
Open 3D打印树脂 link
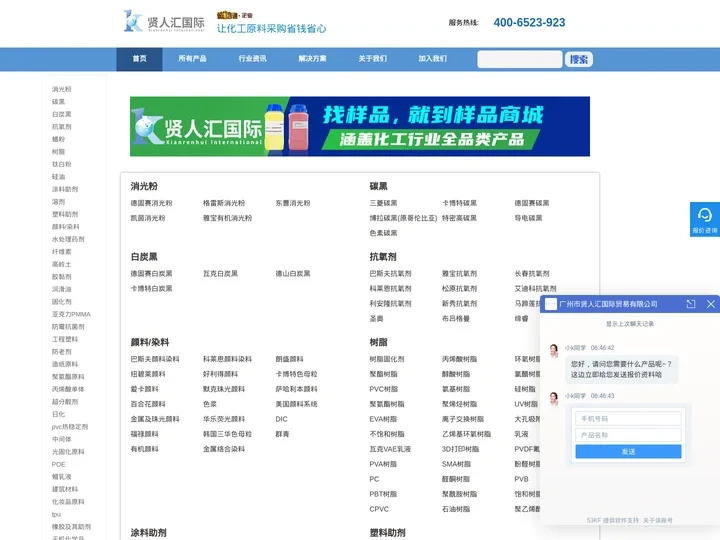pyautogui.click(x=460, y=449)
